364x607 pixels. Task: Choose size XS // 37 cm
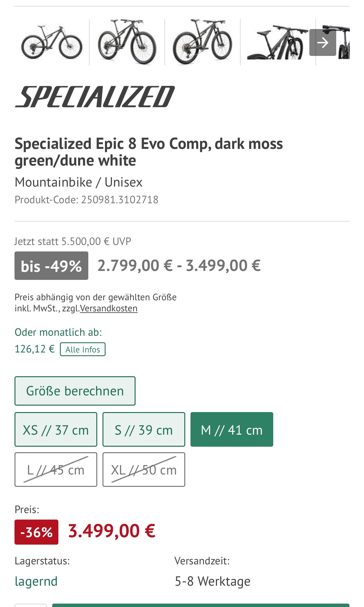[x=56, y=429]
